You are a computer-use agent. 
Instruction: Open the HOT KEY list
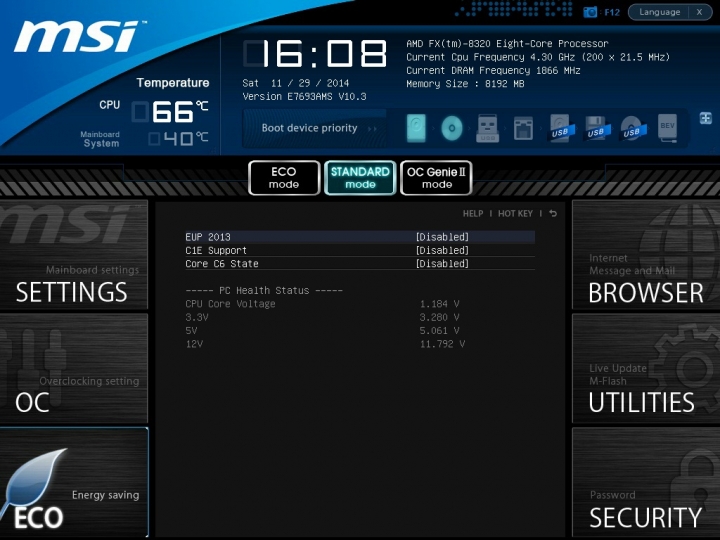coord(515,214)
